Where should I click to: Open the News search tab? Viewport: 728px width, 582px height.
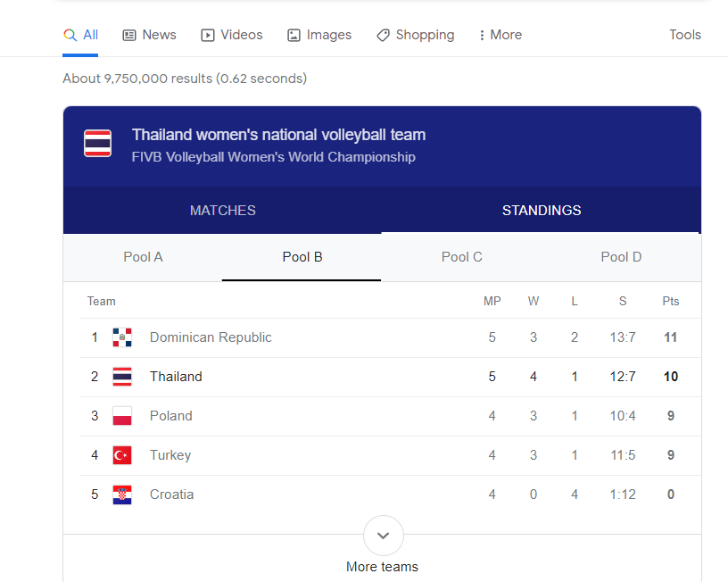149,35
